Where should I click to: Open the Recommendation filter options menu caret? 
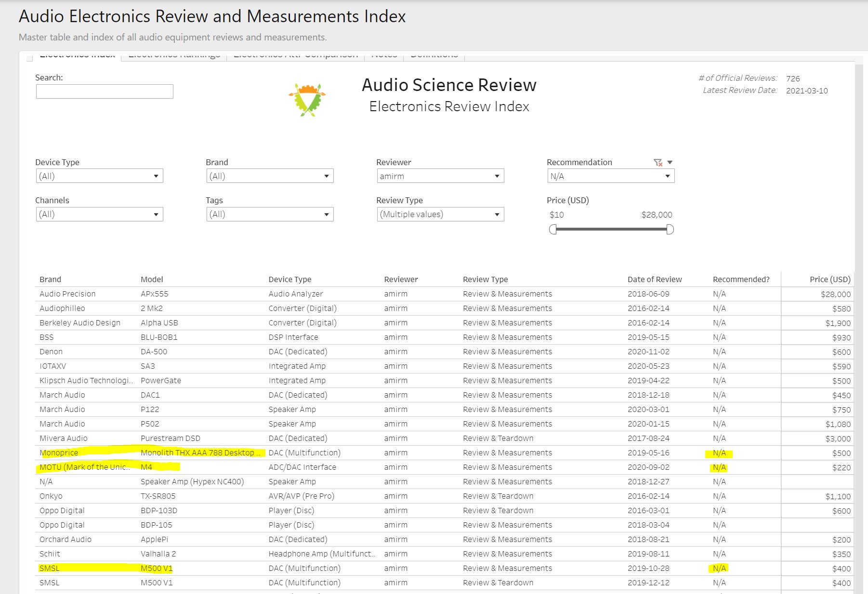click(x=670, y=162)
